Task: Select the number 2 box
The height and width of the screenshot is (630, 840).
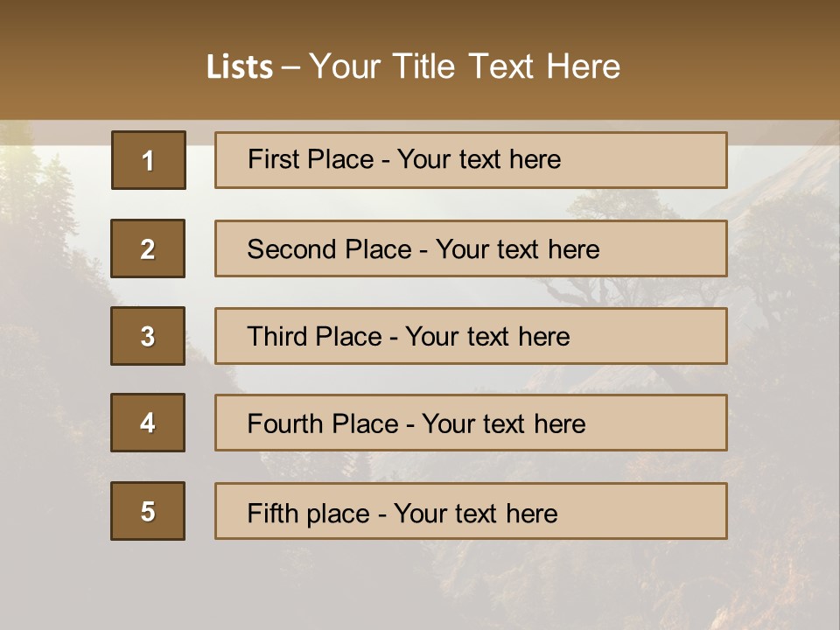Action: point(148,248)
